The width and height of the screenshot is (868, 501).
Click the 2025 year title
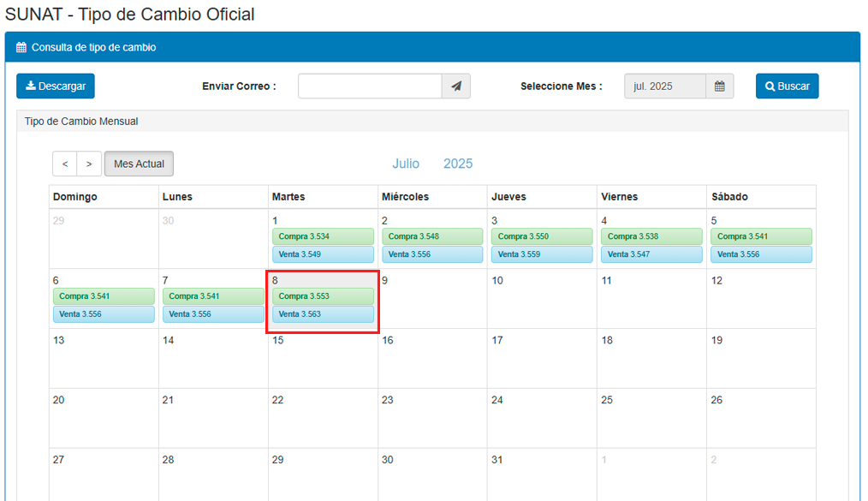(x=458, y=164)
